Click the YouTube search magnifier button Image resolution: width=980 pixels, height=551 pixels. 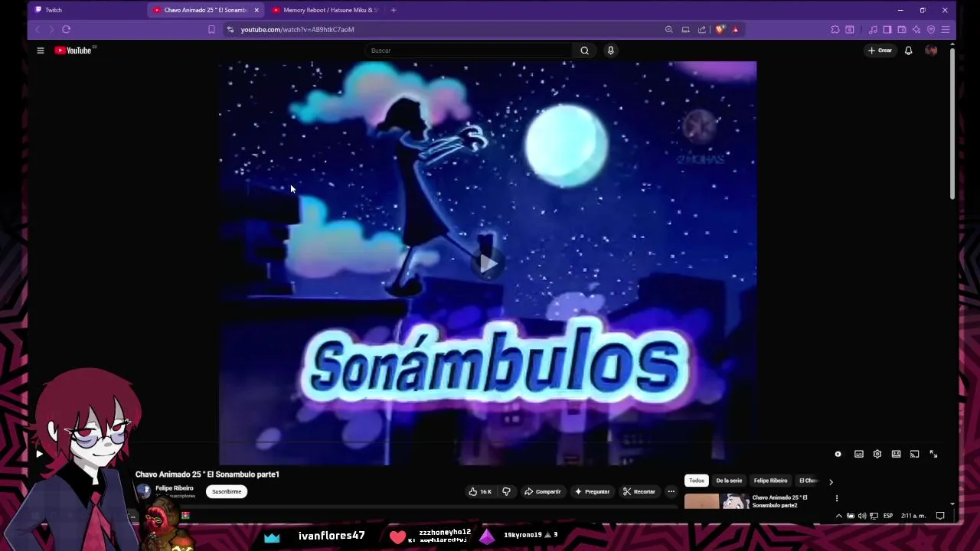584,51
